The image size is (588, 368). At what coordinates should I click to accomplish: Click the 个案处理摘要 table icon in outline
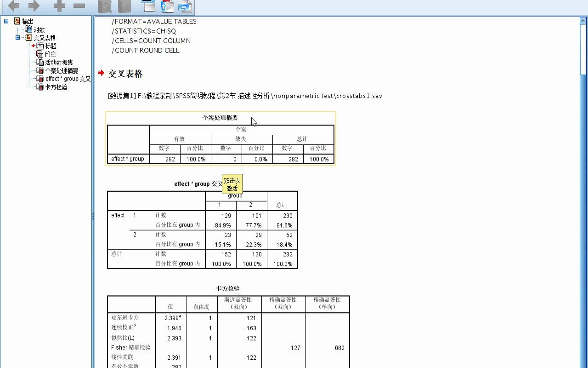[x=40, y=71]
